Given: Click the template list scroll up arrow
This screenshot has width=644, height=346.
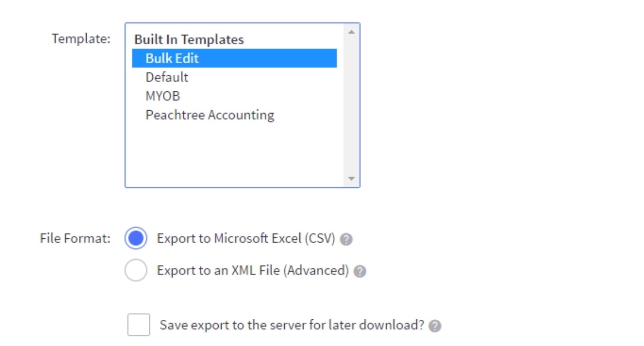Looking at the screenshot, I should (x=351, y=32).
